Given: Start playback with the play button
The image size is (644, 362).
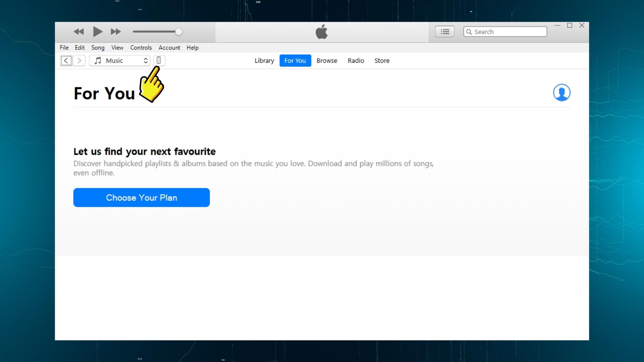Looking at the screenshot, I should 98,32.
